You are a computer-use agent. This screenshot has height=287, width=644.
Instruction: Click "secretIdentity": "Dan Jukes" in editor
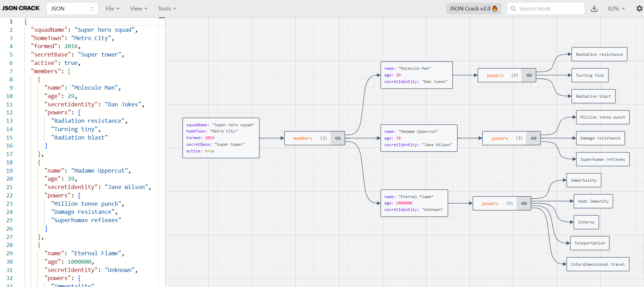click(94, 104)
